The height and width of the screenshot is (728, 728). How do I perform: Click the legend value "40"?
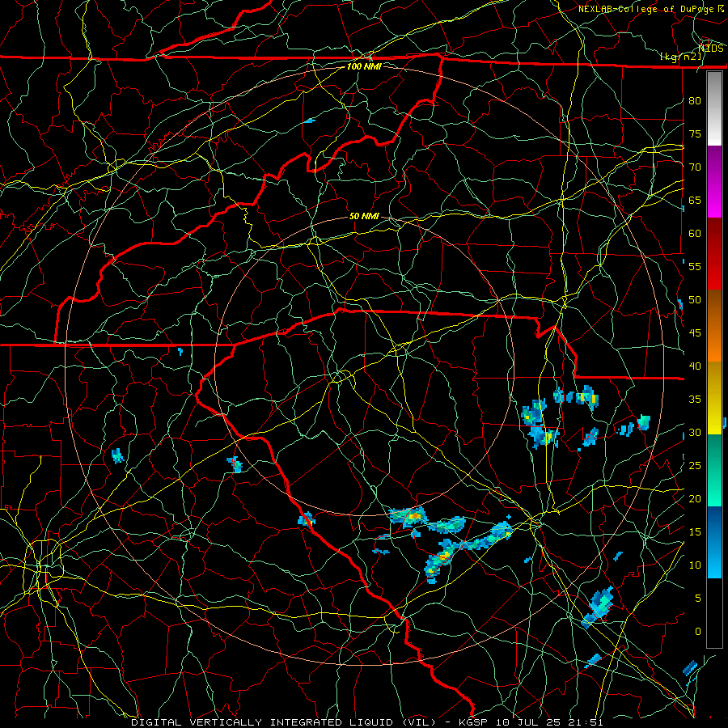point(695,366)
